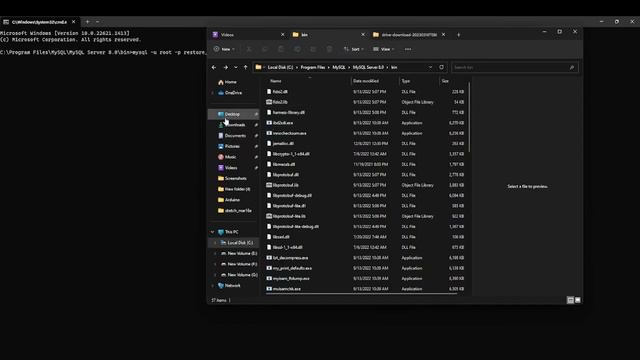Expand Local Disk (C:) tree node
Image resolution: width=640 pixels, height=360 pixels.
(215, 242)
